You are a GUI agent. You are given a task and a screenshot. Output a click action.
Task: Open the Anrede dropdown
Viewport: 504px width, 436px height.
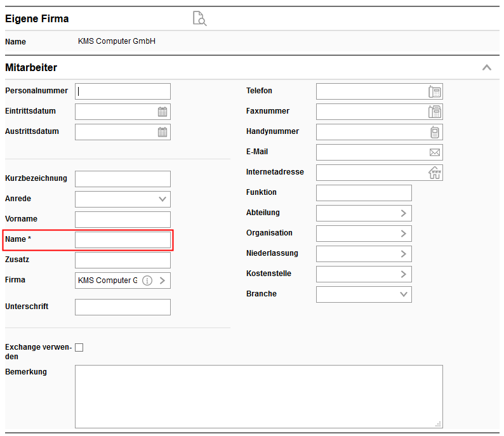(162, 199)
